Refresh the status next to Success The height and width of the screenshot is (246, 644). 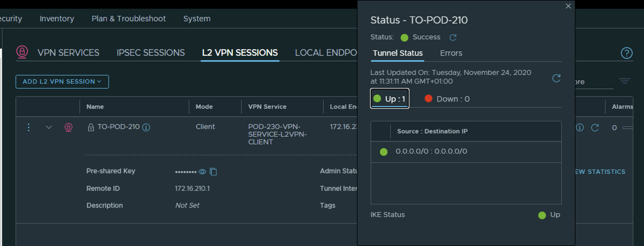[x=453, y=37]
